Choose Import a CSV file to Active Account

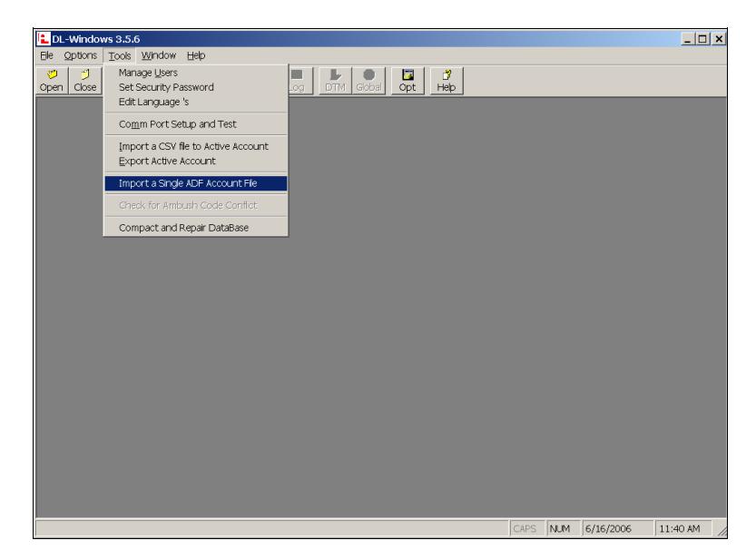point(196,146)
